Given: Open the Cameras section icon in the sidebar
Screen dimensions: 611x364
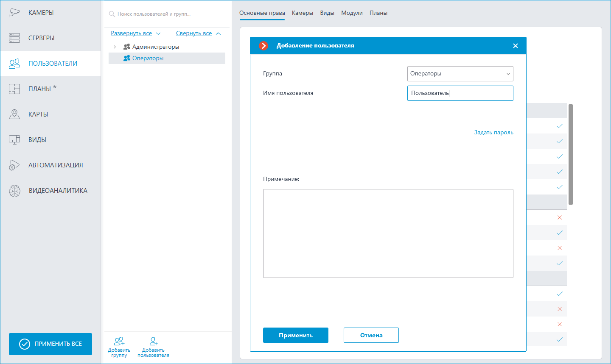Looking at the screenshot, I should (x=14, y=12).
